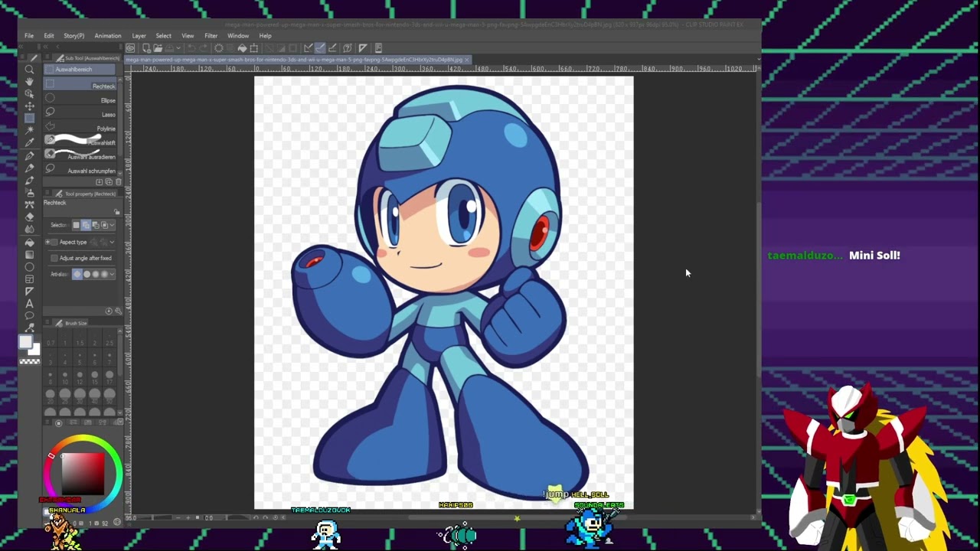Delete sub tool trash icon
The width and height of the screenshot is (980, 551).
[x=119, y=181]
